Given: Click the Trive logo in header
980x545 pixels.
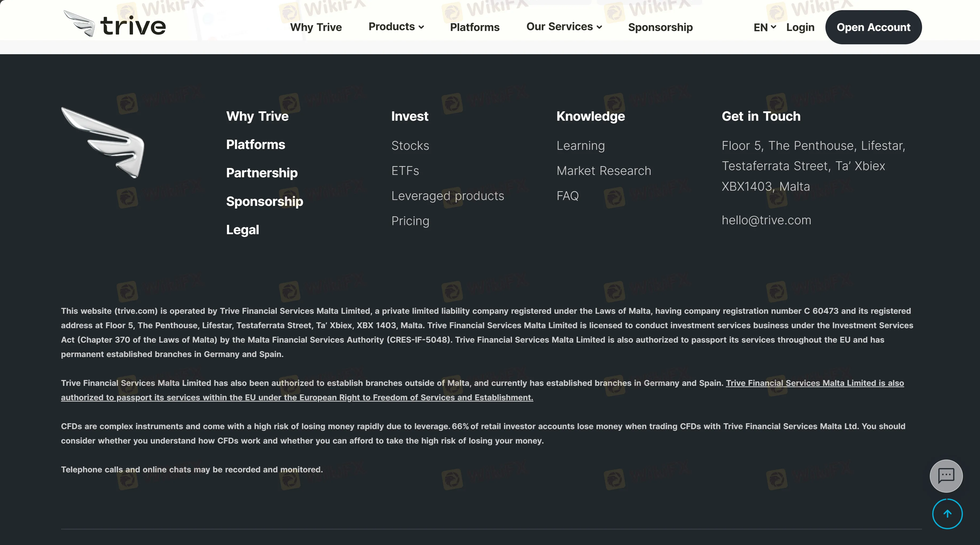Looking at the screenshot, I should click(x=115, y=25).
